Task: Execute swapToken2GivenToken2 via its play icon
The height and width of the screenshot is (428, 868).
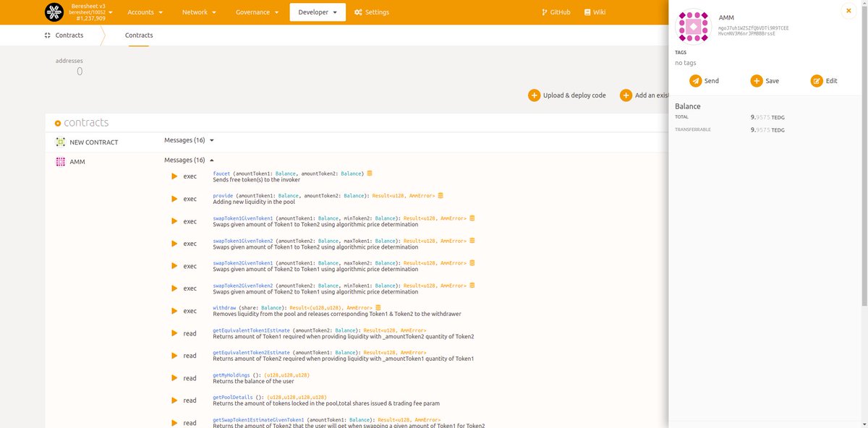Action: tap(174, 288)
